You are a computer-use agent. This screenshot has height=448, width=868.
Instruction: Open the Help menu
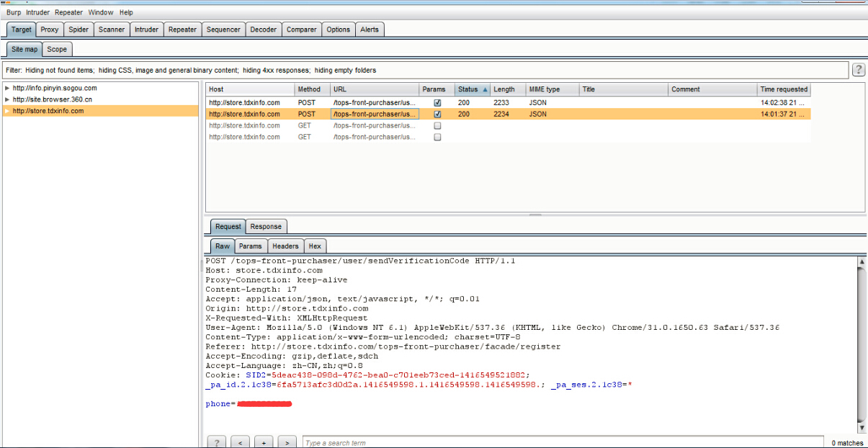[x=126, y=12]
